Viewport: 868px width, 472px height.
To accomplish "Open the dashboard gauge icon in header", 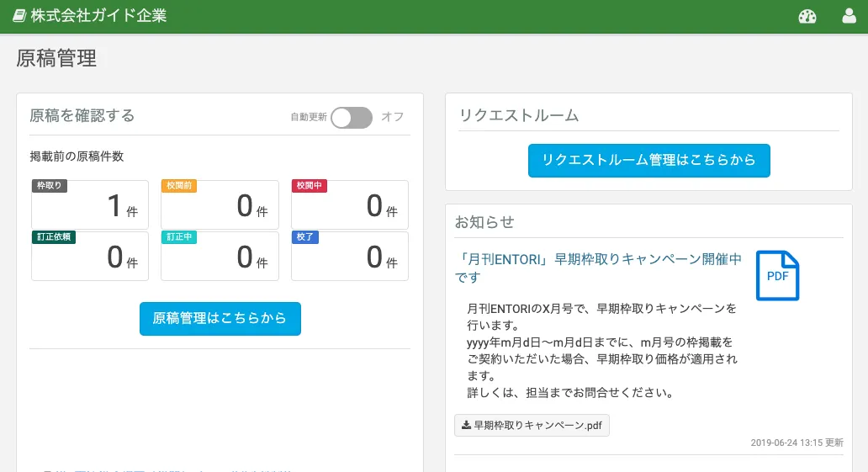I will 807,16.
